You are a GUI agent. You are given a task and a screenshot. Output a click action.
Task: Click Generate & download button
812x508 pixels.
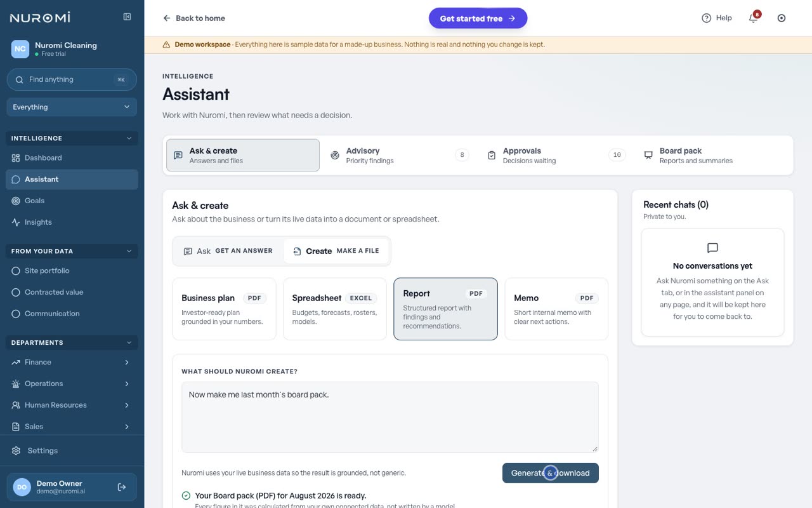pyautogui.click(x=551, y=473)
